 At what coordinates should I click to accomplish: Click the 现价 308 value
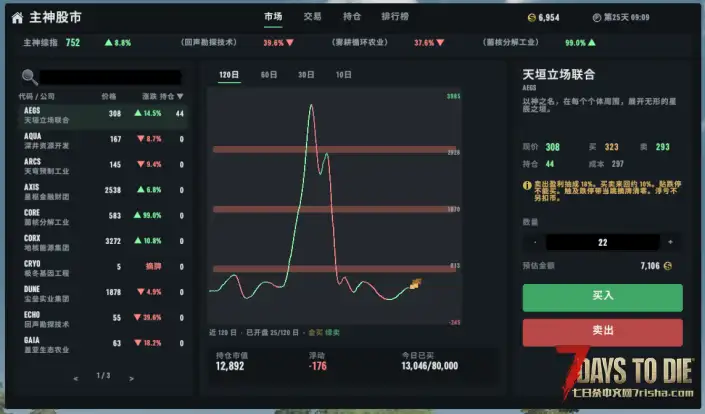click(x=553, y=147)
